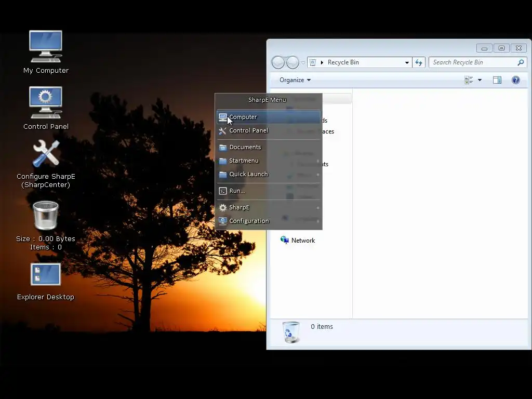Toggle the preview pane button
The width and height of the screenshot is (532, 399).
click(497, 80)
